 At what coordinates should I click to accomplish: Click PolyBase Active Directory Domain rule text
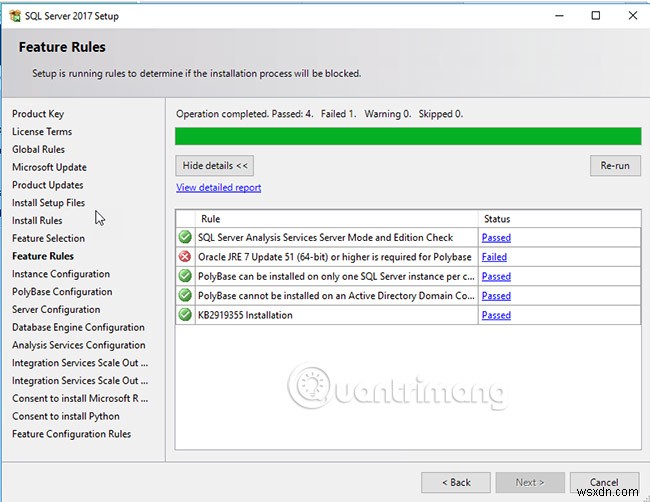(x=336, y=296)
